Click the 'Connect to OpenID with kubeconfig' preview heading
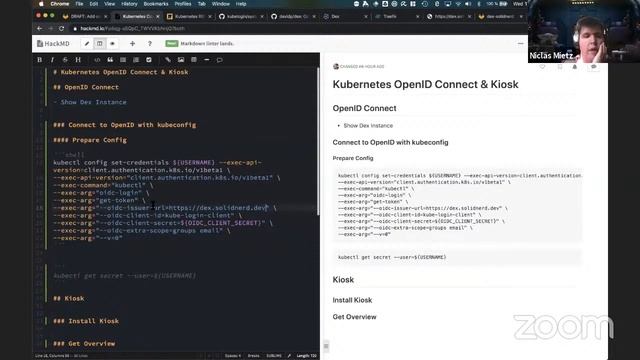Image resolution: width=640 pixels, height=360 pixels. click(390, 142)
